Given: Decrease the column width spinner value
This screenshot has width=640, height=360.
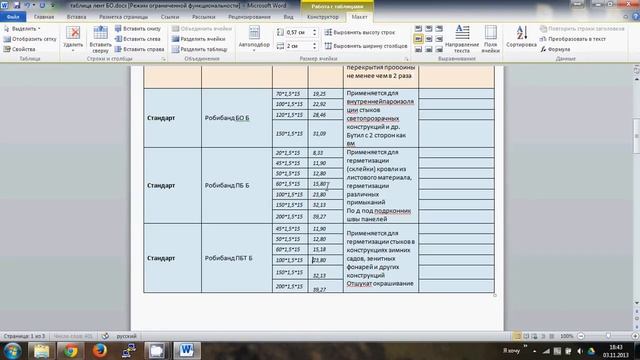Looking at the screenshot, I should pos(314,48).
